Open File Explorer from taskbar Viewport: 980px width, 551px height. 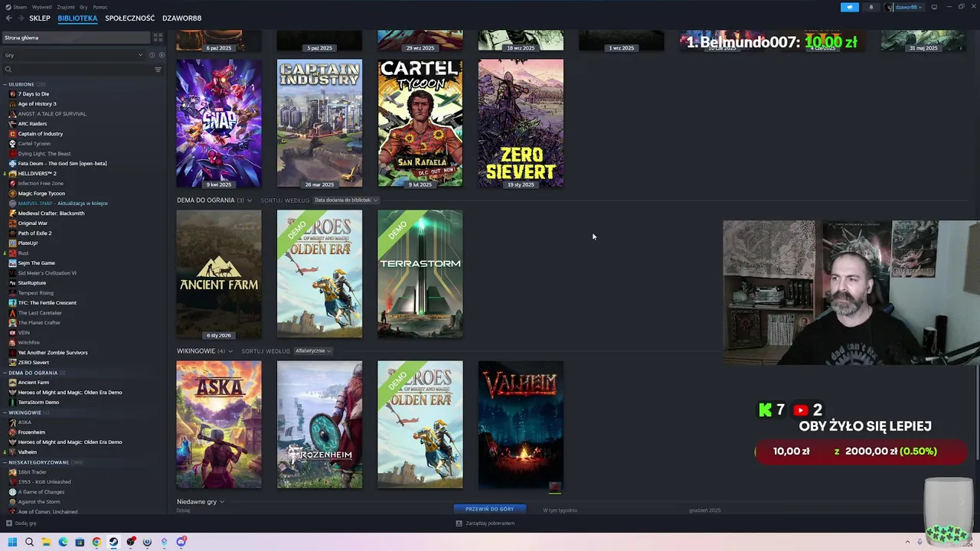[46, 542]
